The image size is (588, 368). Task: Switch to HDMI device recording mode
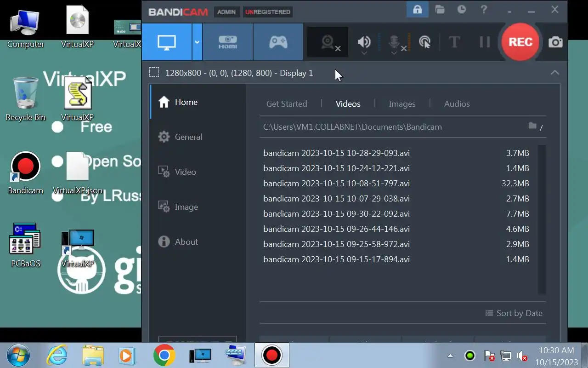click(228, 42)
